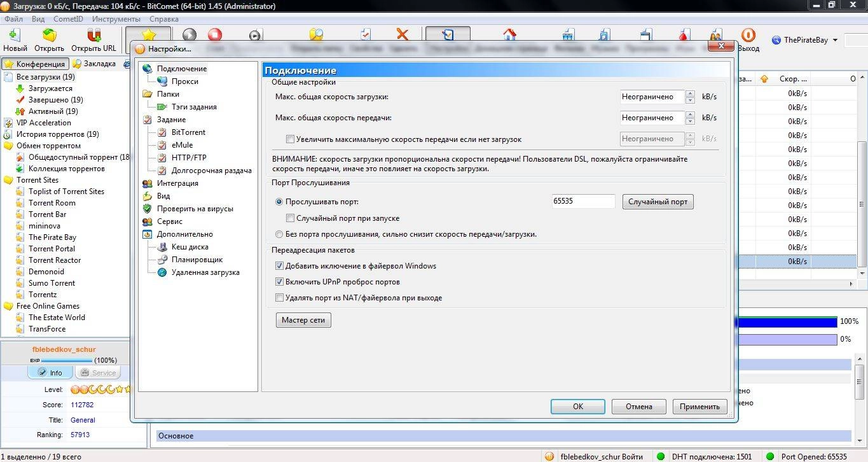This screenshot has height=462, width=868.
Task: Click the max upload speed spinner
Action: 690,118
